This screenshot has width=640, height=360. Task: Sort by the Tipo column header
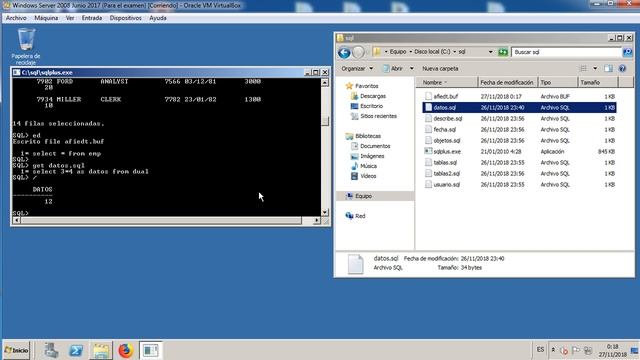click(558, 82)
